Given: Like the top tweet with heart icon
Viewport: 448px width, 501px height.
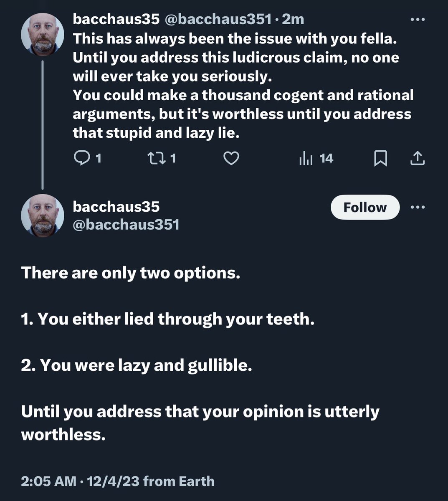Looking at the screenshot, I should tap(231, 158).
